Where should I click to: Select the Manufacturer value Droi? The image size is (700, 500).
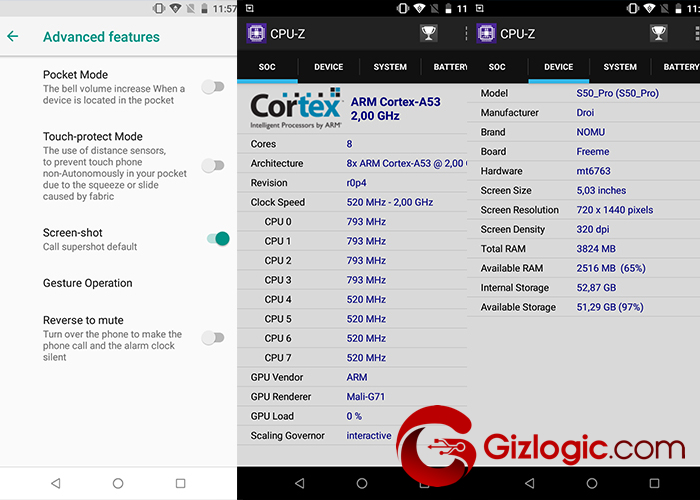(x=585, y=112)
